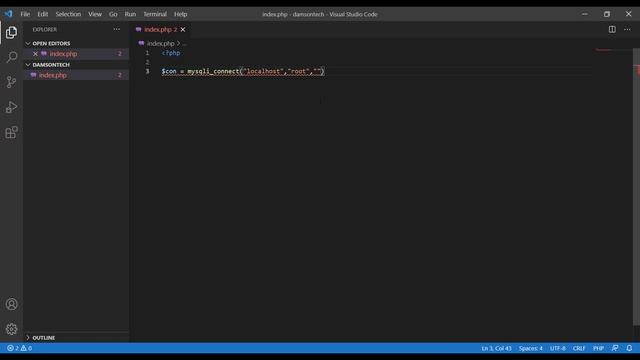The height and width of the screenshot is (360, 640).
Task: Select the index.php editor tab
Action: 160,29
